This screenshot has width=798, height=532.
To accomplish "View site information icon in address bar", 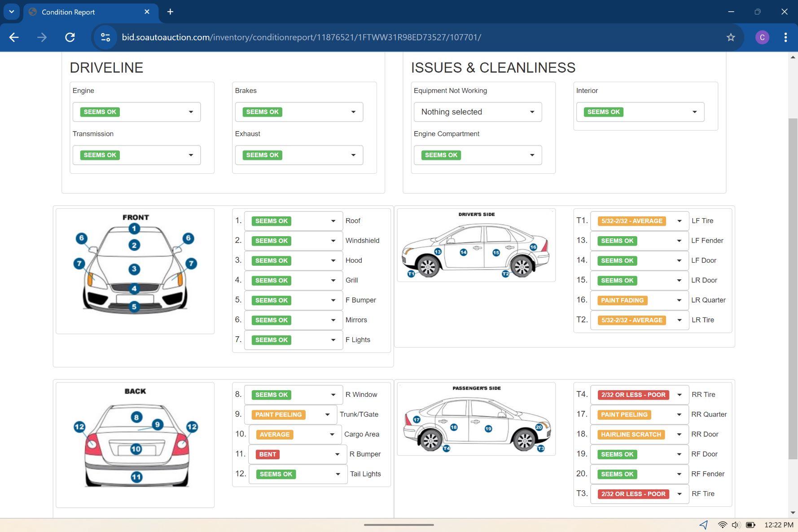I will coord(105,37).
